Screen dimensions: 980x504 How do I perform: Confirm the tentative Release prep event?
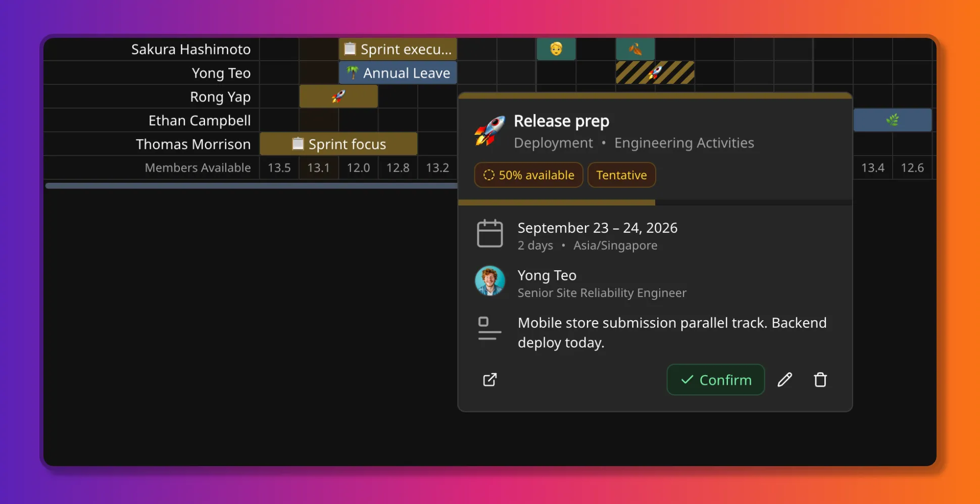coord(715,380)
